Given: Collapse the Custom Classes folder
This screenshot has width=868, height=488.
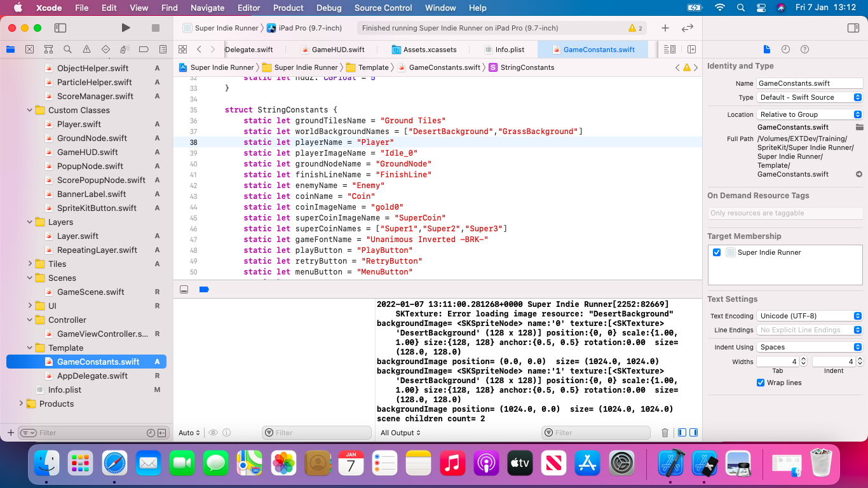Looking at the screenshot, I should point(30,111).
